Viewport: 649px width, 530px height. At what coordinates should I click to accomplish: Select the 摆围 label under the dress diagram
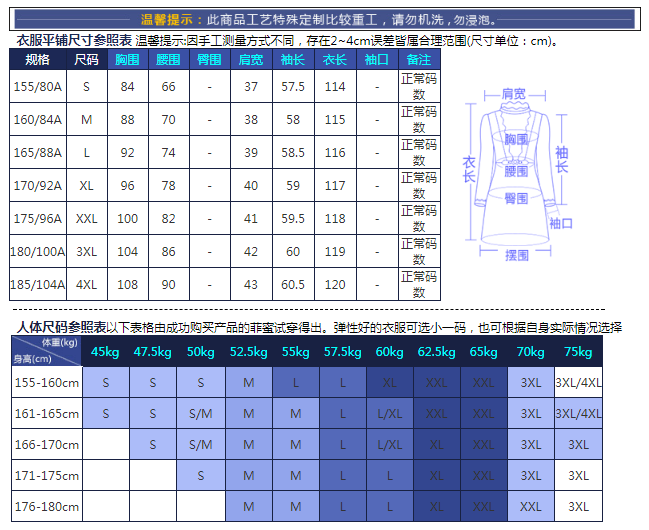pos(516,256)
